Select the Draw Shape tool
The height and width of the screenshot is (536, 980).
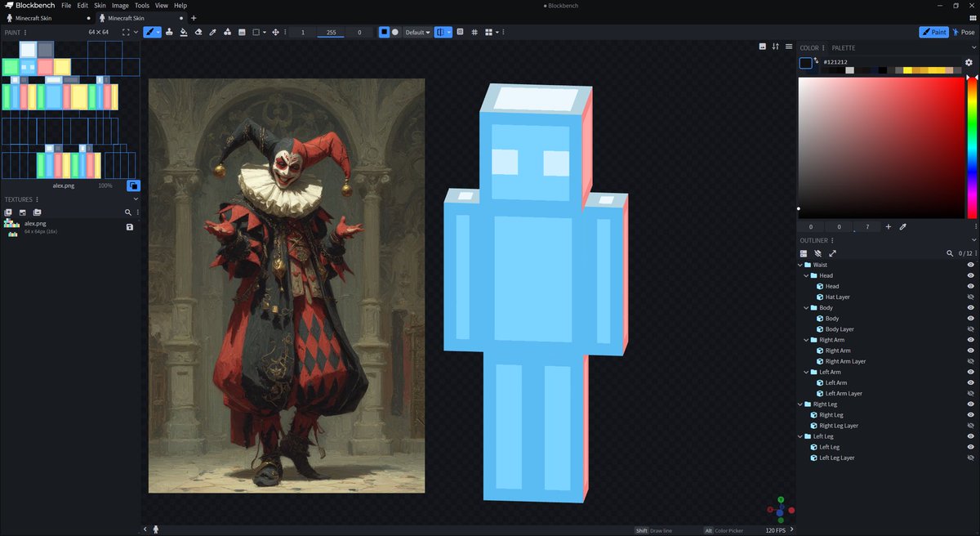[227, 32]
